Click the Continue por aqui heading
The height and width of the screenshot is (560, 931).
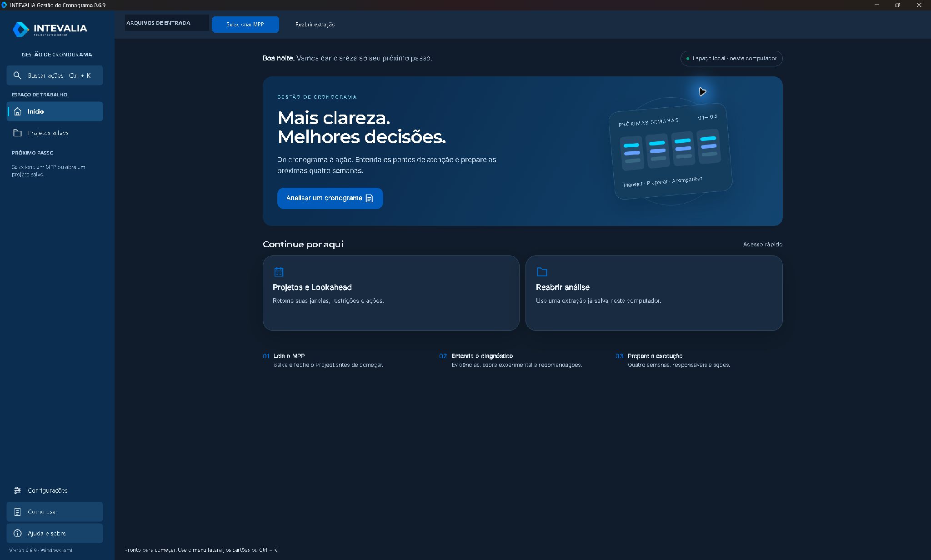pos(303,244)
